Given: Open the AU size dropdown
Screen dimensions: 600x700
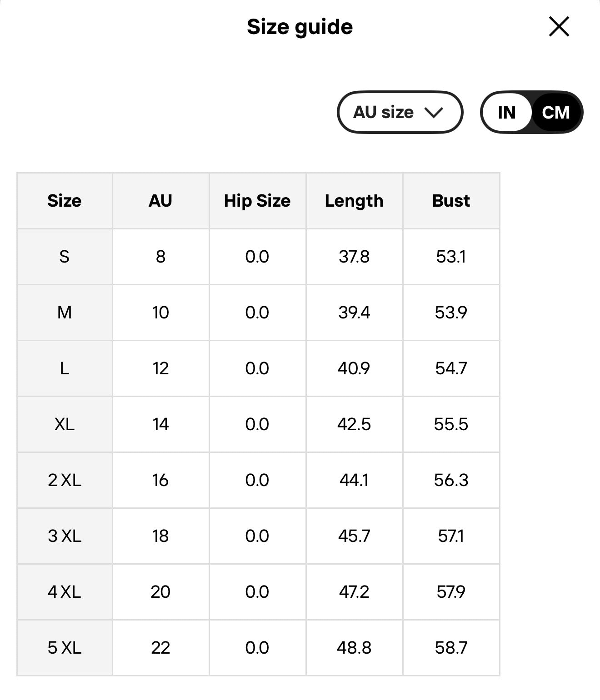Looking at the screenshot, I should tap(399, 112).
